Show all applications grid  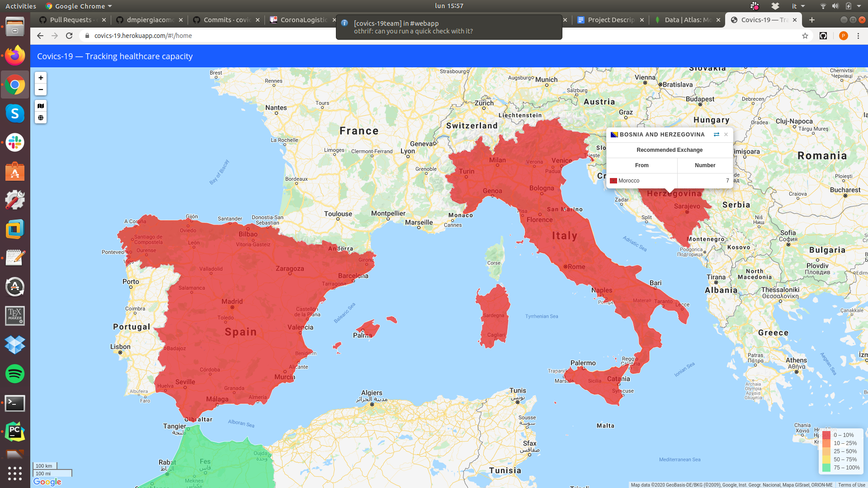coord(15,474)
